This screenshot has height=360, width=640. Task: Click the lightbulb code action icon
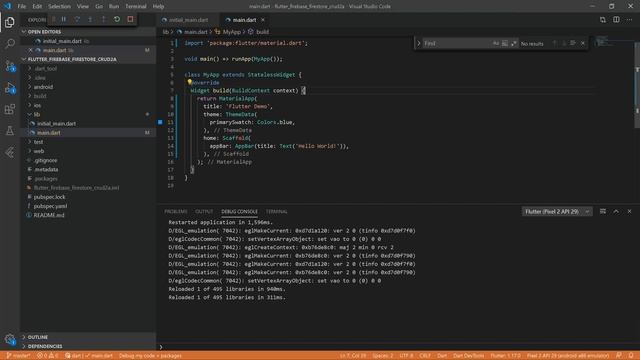[189, 82]
